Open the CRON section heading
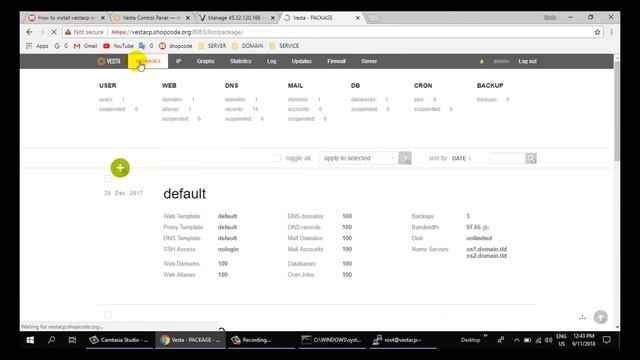This screenshot has height=360, width=640. coord(423,85)
